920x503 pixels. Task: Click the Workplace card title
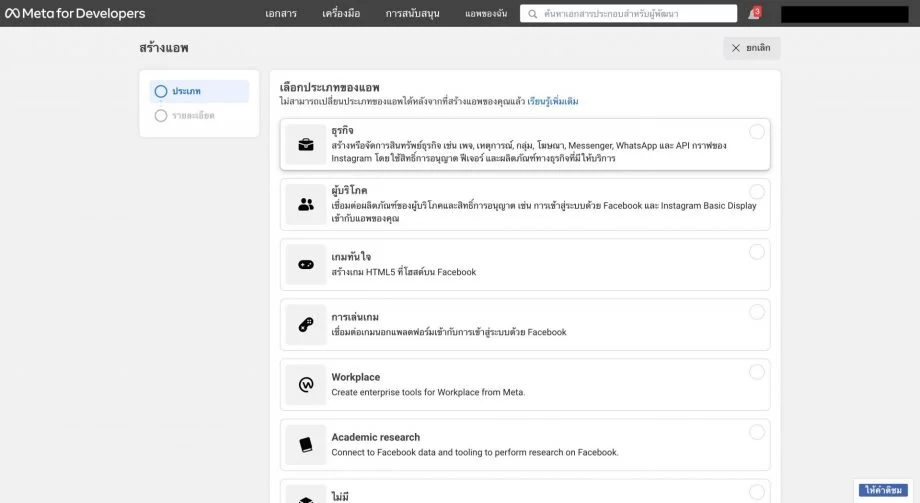(x=356, y=377)
